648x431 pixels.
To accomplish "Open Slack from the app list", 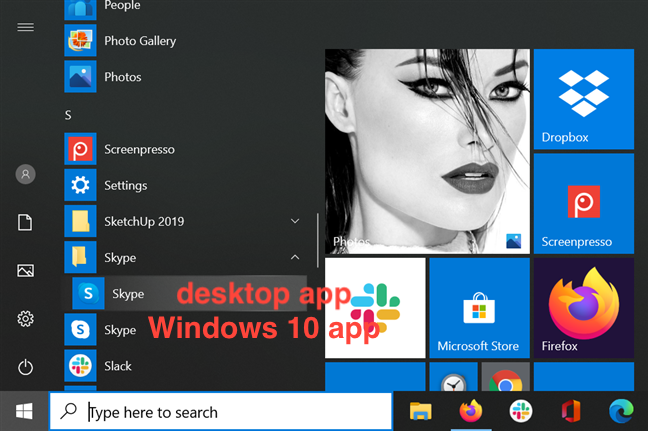I will (x=185, y=366).
